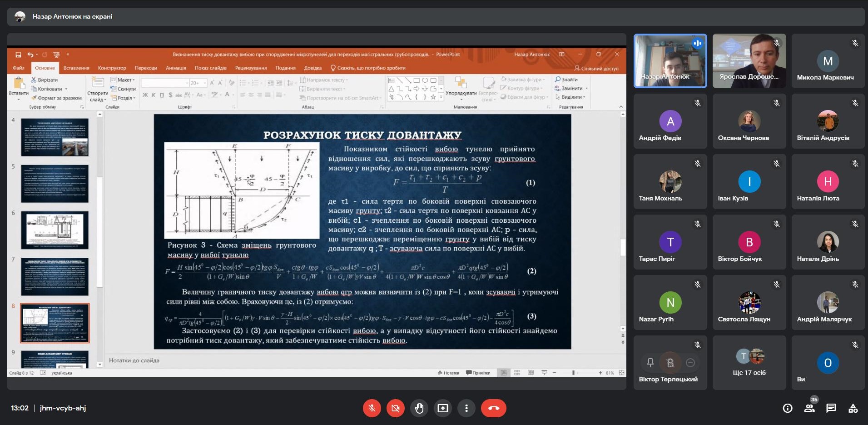Raise hand in the meeting
This screenshot has width=868, height=425.
coord(419,408)
